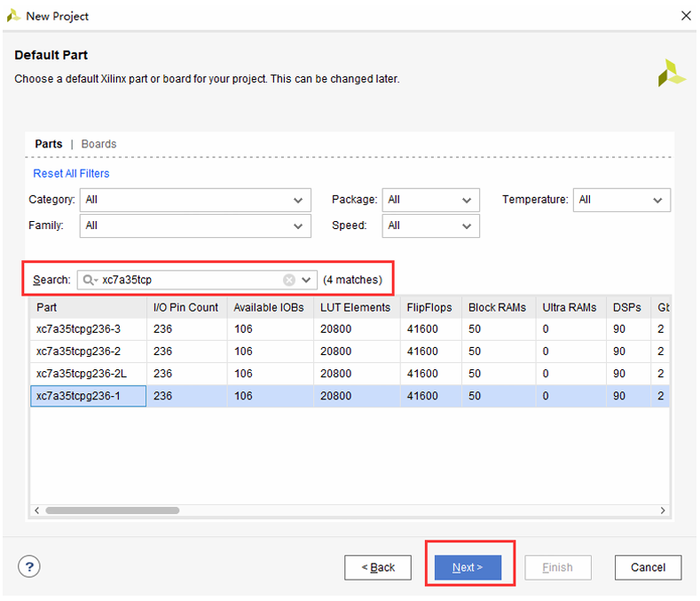This screenshot has height=601, width=700.
Task: Sort by the Block RAMs column header
Action: [499, 307]
